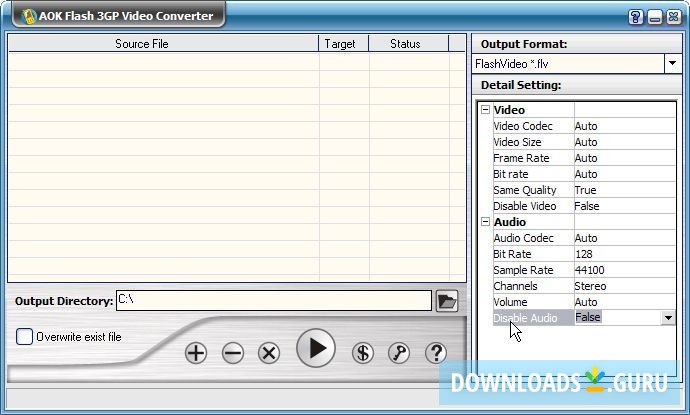Click the Target column header
Screen dimensions: 690x415
344,44
